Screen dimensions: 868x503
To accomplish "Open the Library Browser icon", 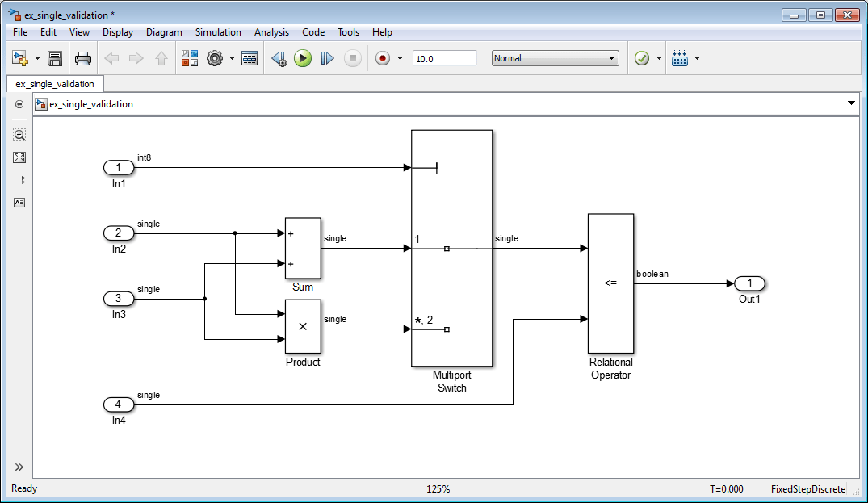I will 190,58.
